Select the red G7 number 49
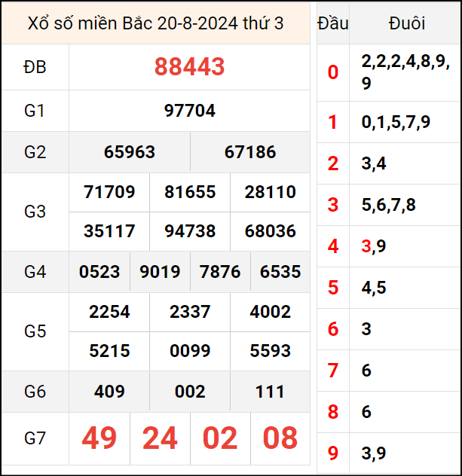The image size is (462, 476). coord(99,438)
